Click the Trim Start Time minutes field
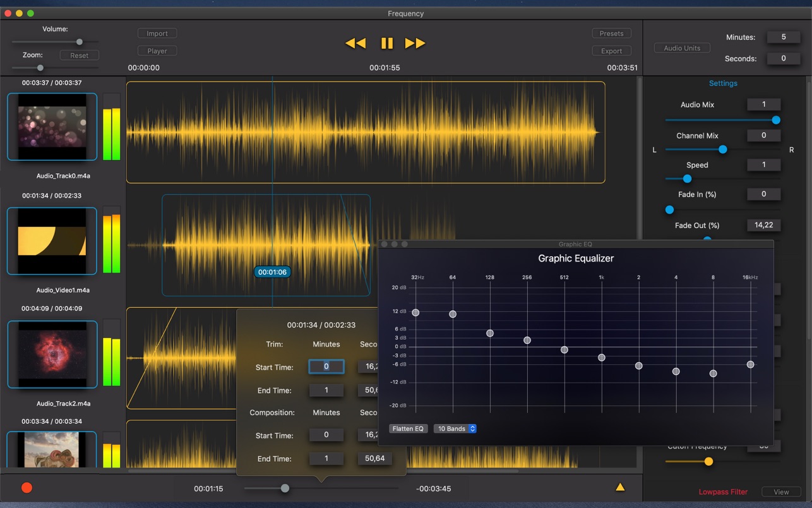The height and width of the screenshot is (508, 812). pos(326,366)
